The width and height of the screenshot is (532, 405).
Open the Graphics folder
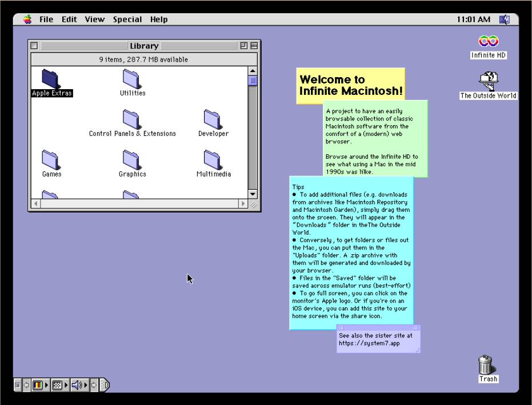132,158
